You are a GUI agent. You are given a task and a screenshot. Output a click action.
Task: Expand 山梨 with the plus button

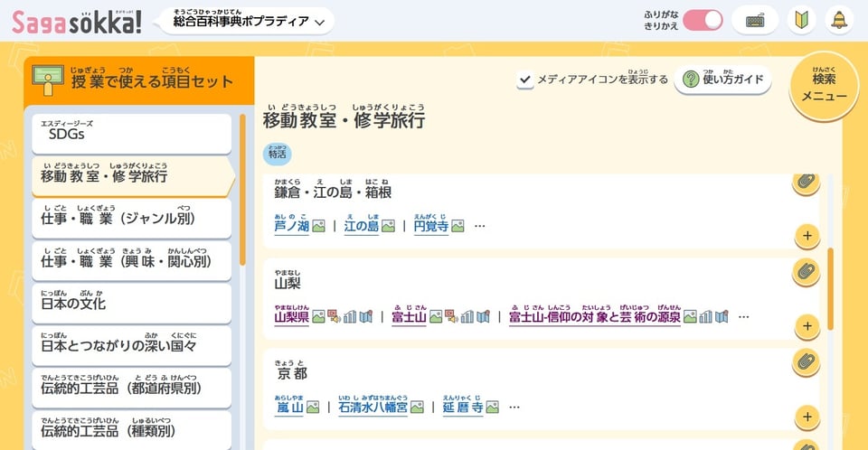[x=807, y=326]
